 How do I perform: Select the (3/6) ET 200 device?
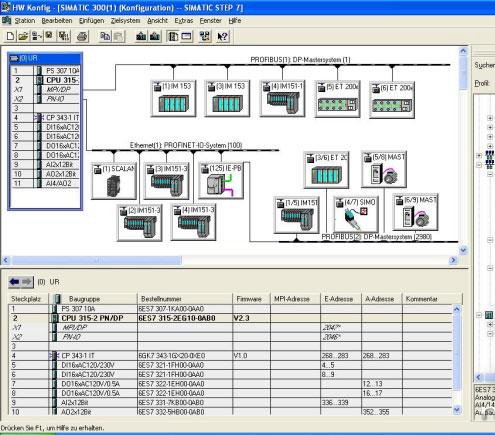tap(326, 170)
